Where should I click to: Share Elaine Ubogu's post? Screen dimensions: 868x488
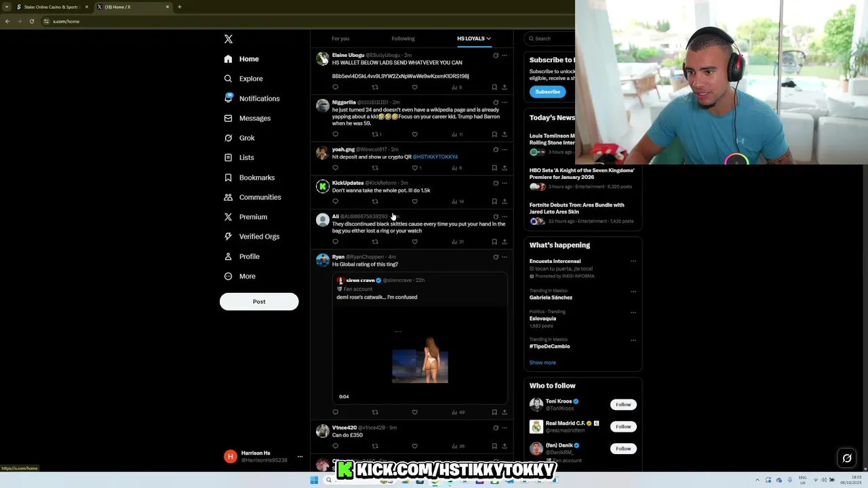click(x=504, y=87)
